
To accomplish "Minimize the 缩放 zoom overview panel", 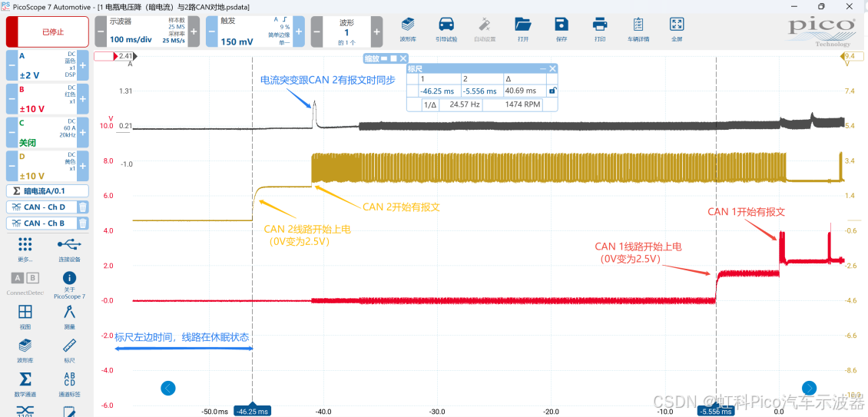I will 384,58.
